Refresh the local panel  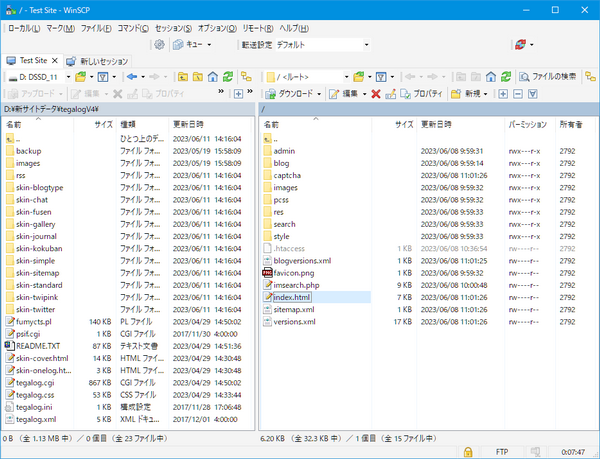(x=228, y=77)
